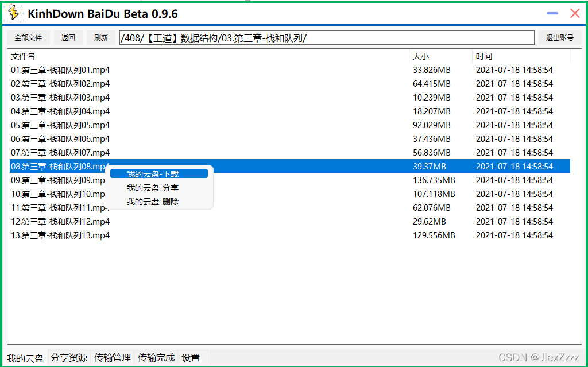Open the 传输管理 tab

(x=113, y=358)
